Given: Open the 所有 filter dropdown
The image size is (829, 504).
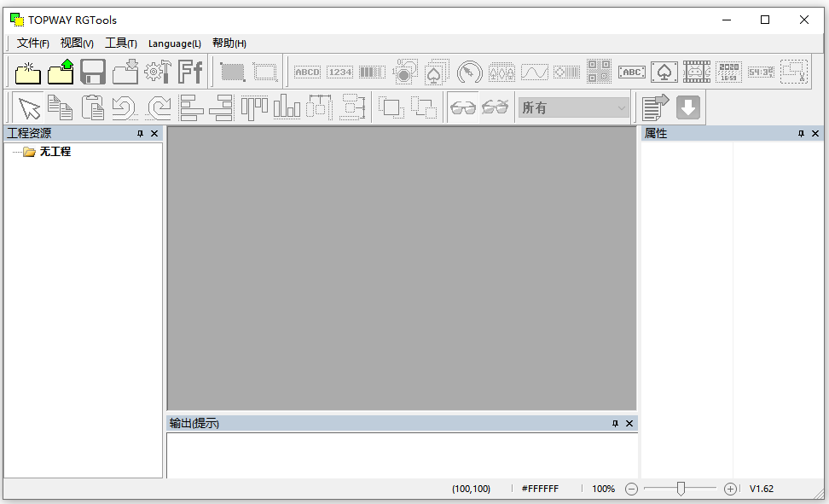Looking at the screenshot, I should 574,108.
